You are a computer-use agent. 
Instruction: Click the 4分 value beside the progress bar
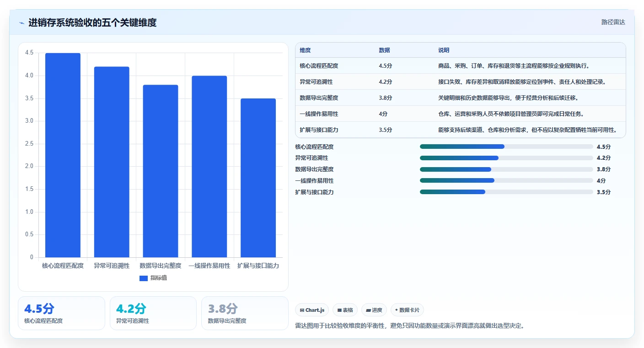click(x=601, y=181)
